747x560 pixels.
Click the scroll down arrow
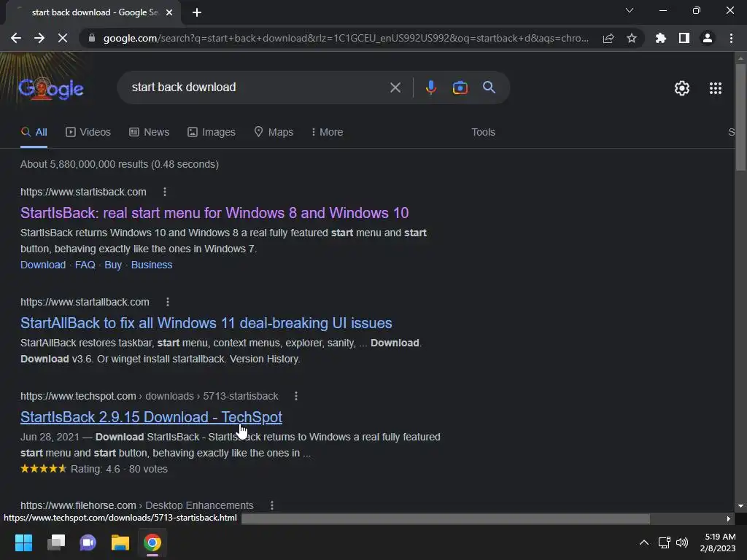[740, 506]
